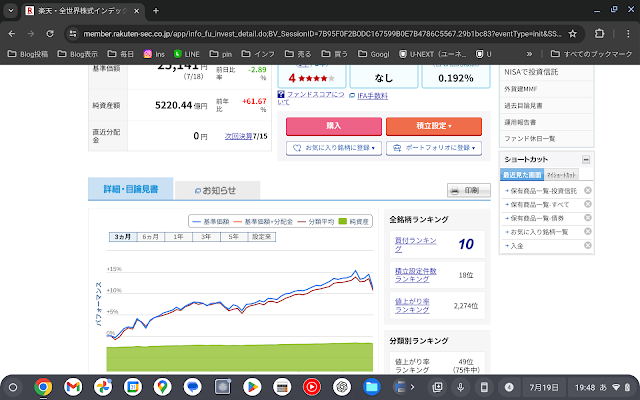Switch to the 詳細・目論見書 tab
Image resolution: width=640 pixels, height=400 pixels.
131,189
